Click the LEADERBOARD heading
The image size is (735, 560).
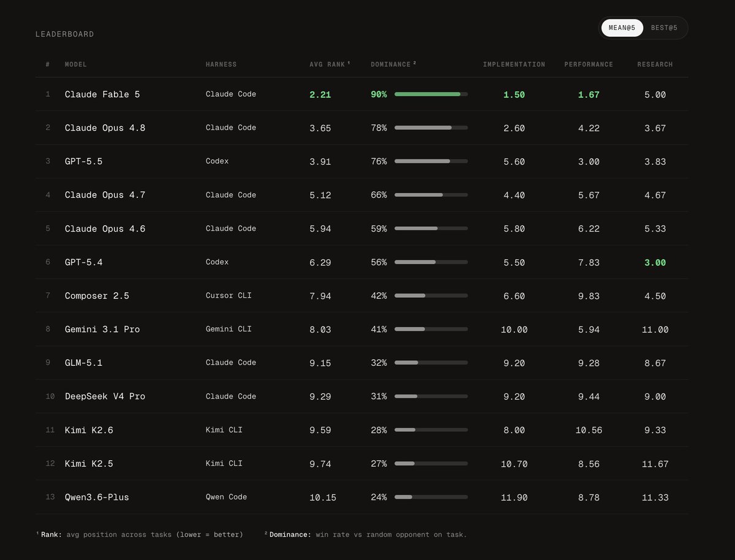click(x=65, y=34)
